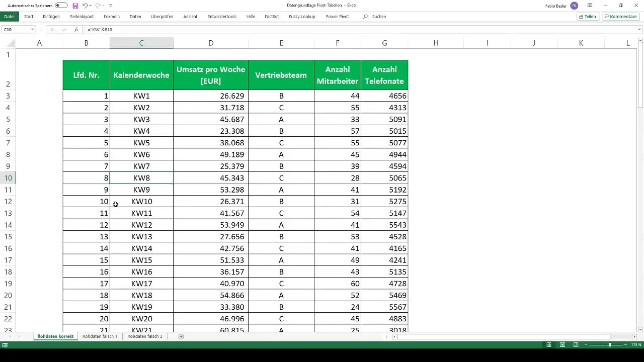The image size is (644, 362).
Task: Switch to Normal view icon
Action: [x=549, y=345]
